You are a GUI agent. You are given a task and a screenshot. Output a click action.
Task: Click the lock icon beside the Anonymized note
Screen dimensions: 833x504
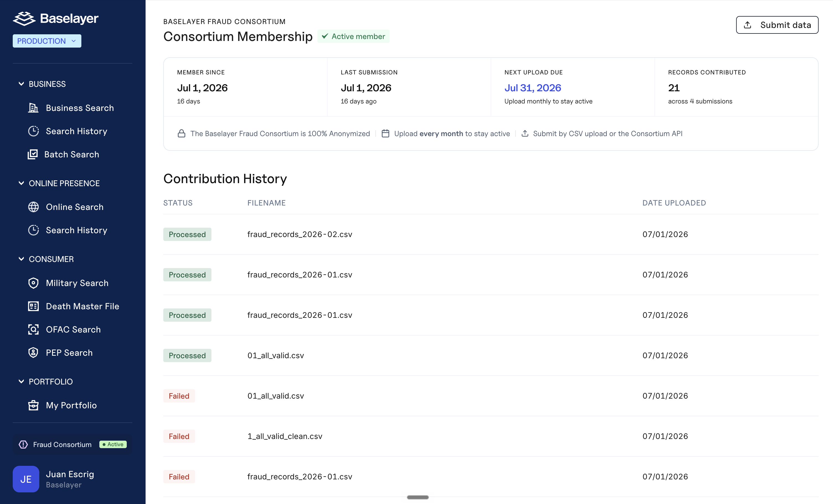pyautogui.click(x=182, y=134)
